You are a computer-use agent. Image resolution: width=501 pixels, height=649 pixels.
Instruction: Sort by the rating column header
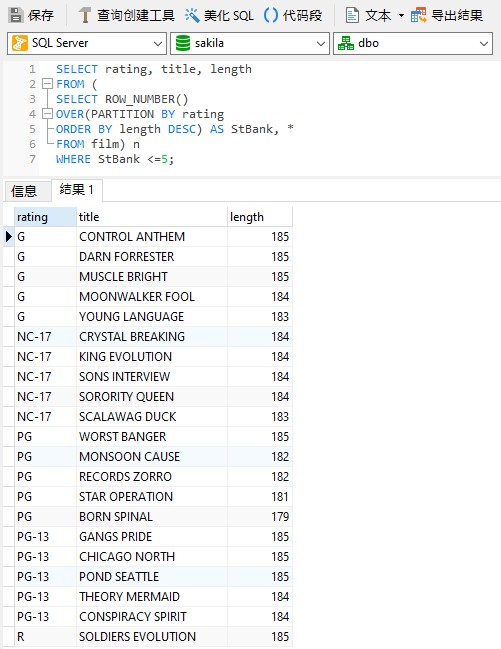pos(46,217)
